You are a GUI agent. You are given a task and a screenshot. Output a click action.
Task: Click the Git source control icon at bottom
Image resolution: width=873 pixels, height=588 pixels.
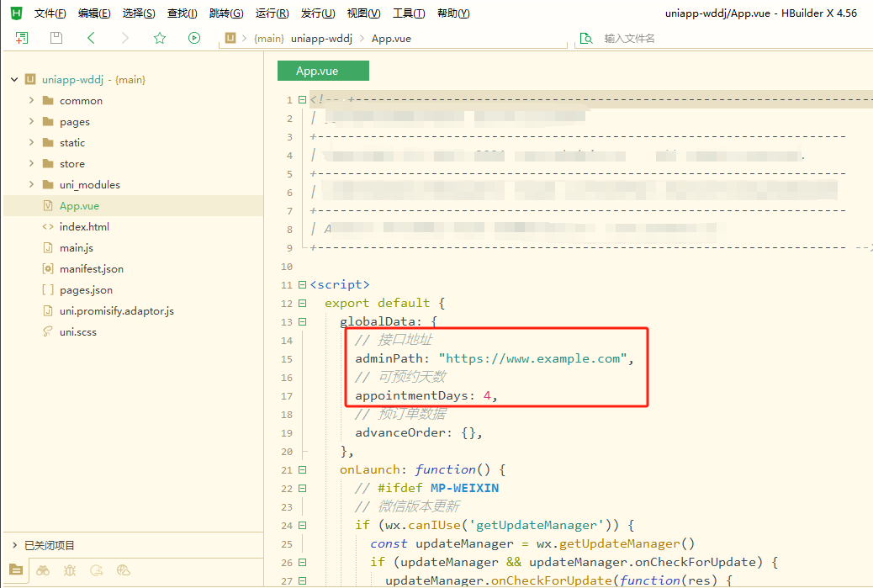97,570
